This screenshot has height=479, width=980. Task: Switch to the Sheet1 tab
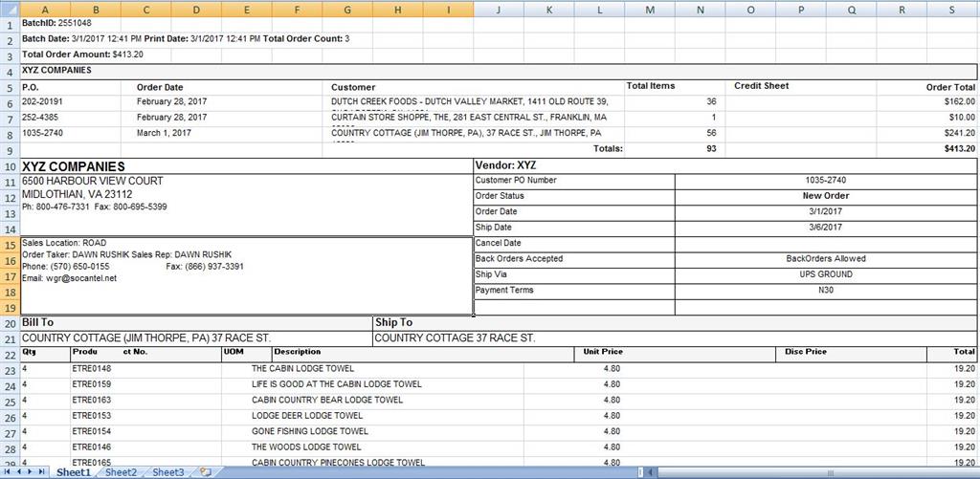click(x=74, y=472)
